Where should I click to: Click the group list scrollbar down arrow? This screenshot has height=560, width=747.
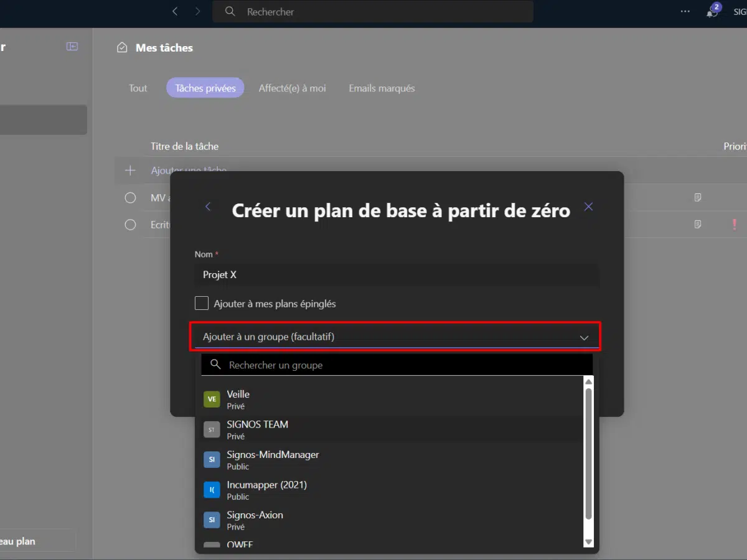[x=588, y=541]
